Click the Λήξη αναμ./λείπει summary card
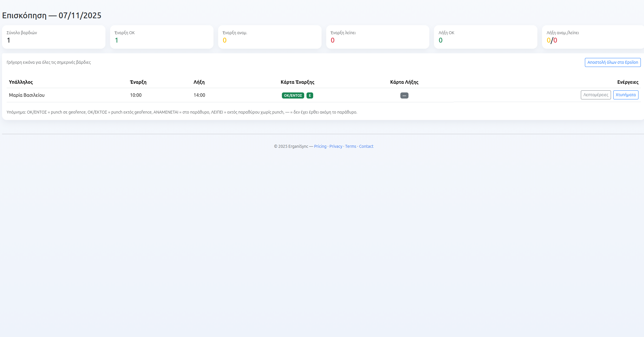The width and height of the screenshot is (644, 337). (592, 37)
